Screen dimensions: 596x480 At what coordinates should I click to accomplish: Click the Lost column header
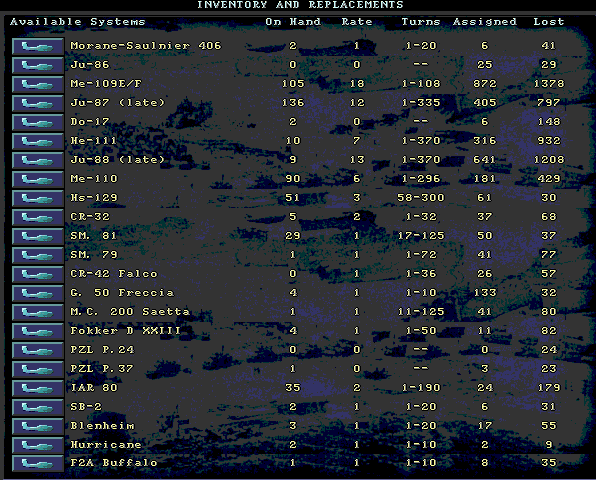[x=548, y=22]
